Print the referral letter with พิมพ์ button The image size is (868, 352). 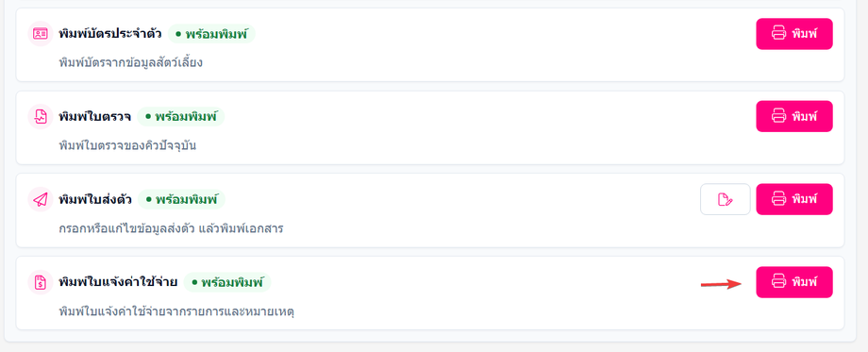(794, 199)
